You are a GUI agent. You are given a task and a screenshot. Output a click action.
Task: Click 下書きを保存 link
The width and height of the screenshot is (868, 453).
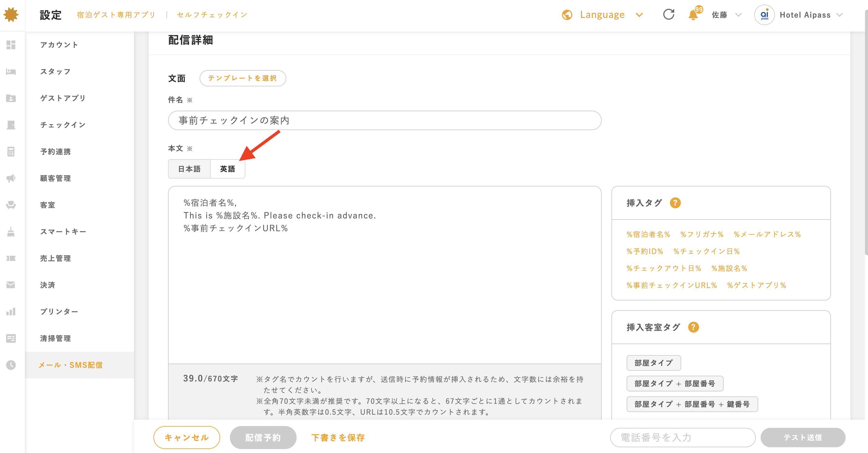(338, 437)
